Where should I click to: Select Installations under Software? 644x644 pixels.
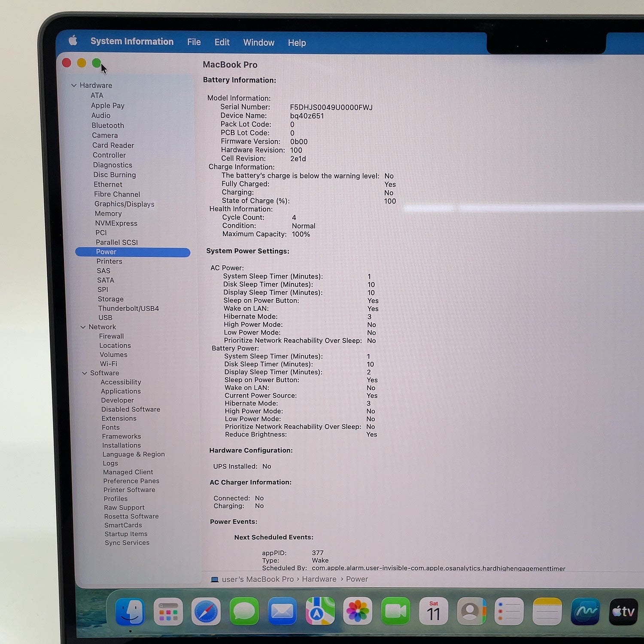122,445
